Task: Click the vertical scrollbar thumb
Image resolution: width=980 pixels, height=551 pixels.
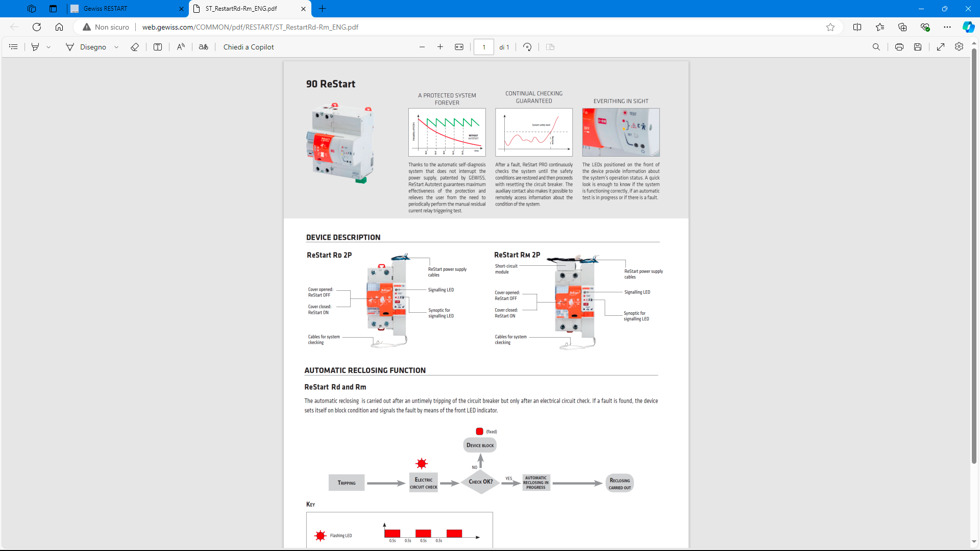Action: [974, 255]
